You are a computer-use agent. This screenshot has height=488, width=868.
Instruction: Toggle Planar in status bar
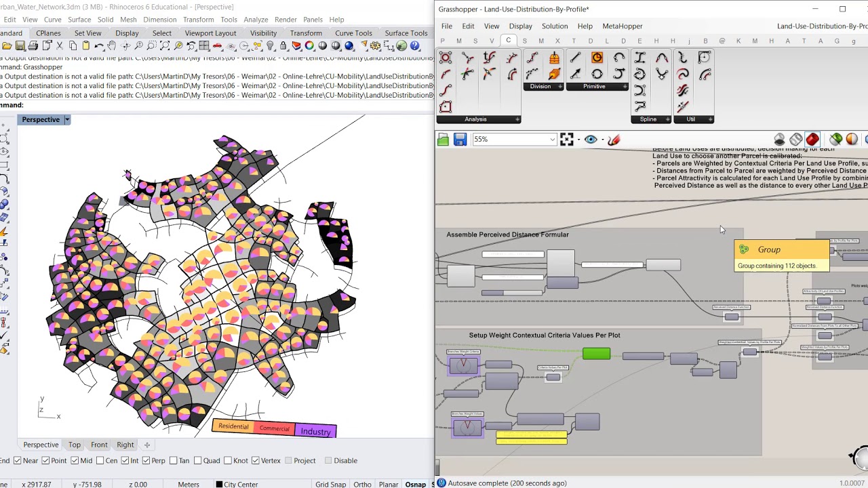(389, 484)
